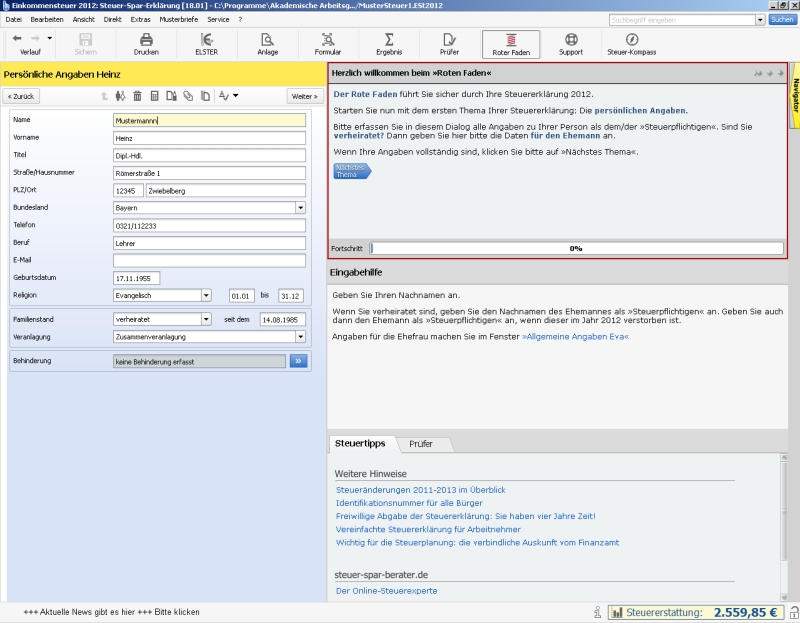
Task: Click the right arrow in the Roter Faden header
Action: tap(781, 73)
